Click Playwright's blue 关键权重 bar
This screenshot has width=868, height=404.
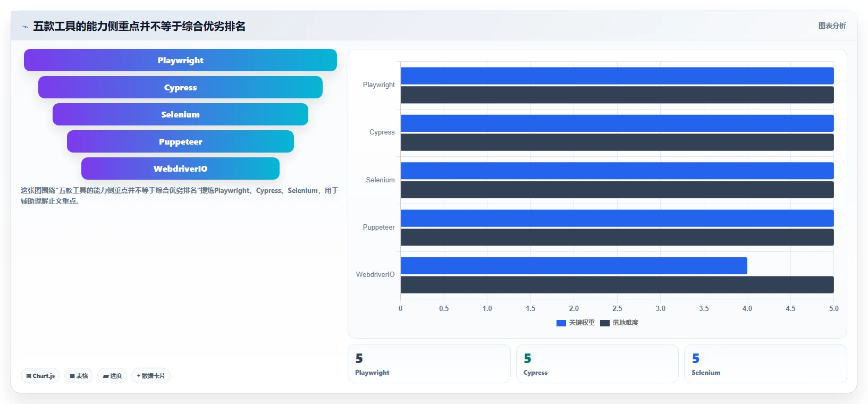617,75
